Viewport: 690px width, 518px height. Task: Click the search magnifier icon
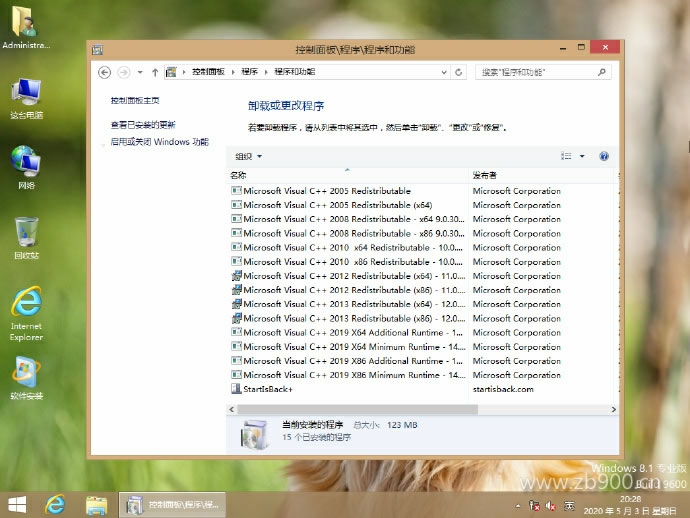602,72
